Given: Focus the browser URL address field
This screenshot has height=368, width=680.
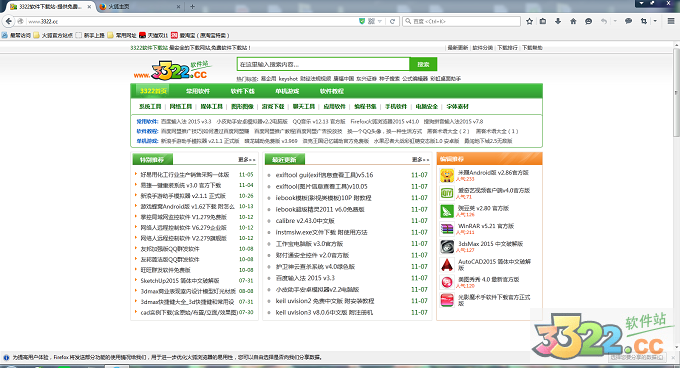Looking at the screenshot, I should [192, 21].
